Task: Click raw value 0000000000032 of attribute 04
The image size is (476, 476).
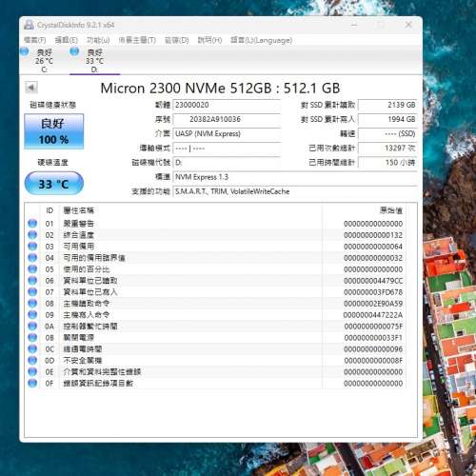Action: coord(373,258)
